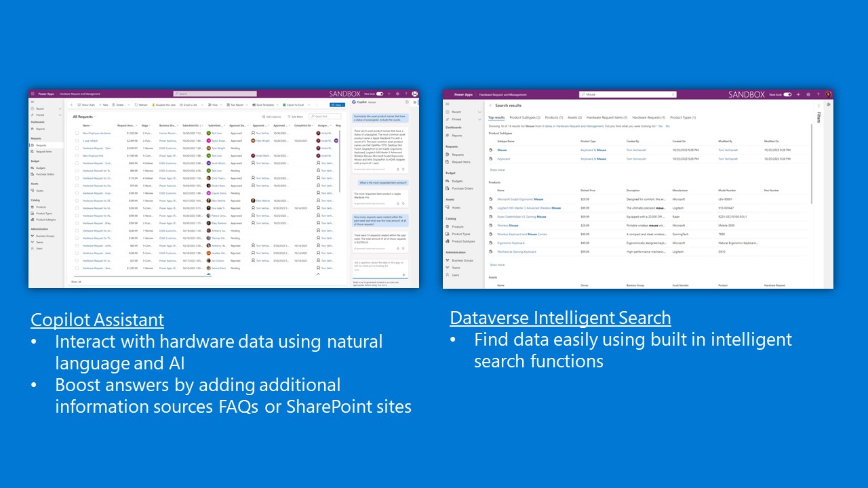Click New in the left command bar
The height and width of the screenshot is (488, 868).
pos(103,105)
